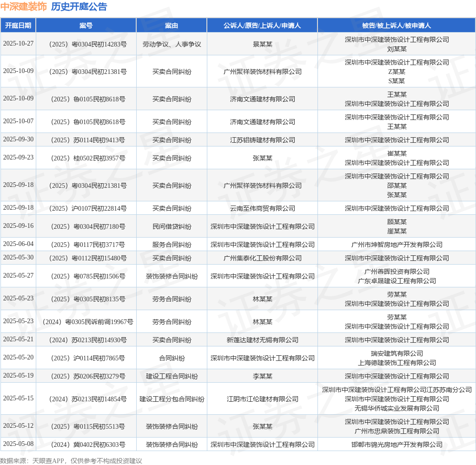Click plaintiff '新蓬达建材无锡有限公司'
The width and height of the screenshot is (476, 465).
(x=263, y=340)
